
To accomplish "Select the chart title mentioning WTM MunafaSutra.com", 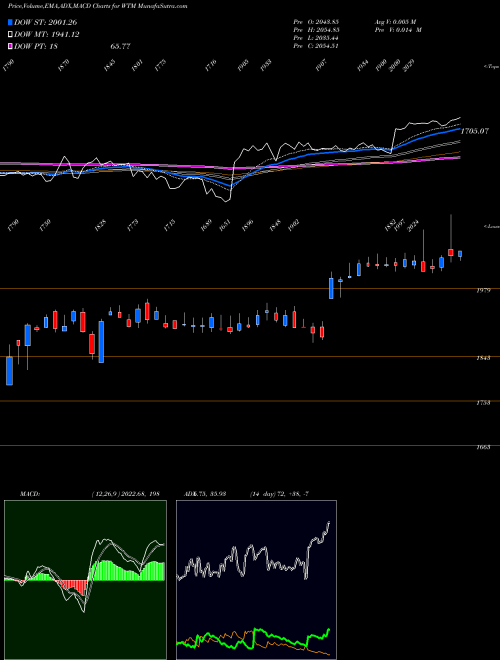I will (98, 6).
